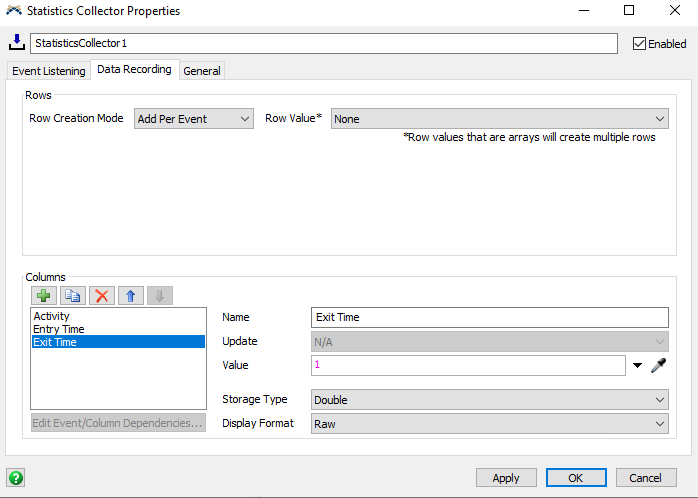Open the Storage Type dropdown
The height and width of the screenshot is (498, 698).
489,400
